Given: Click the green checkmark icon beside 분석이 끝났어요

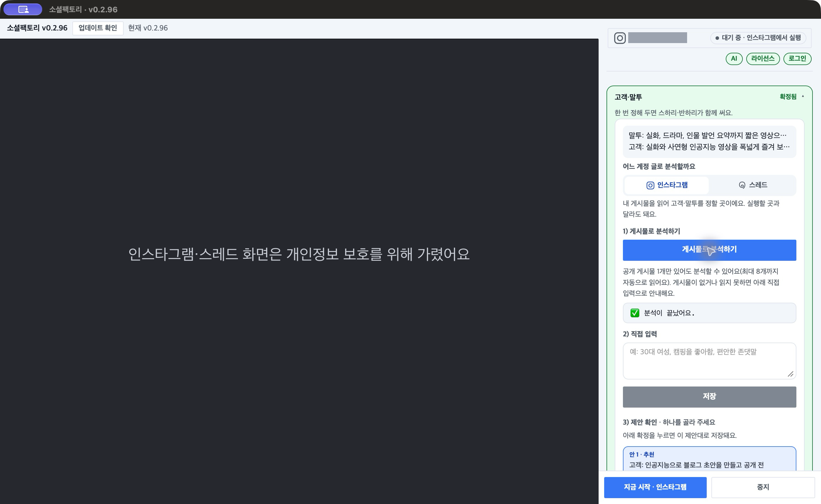Looking at the screenshot, I should (x=635, y=313).
